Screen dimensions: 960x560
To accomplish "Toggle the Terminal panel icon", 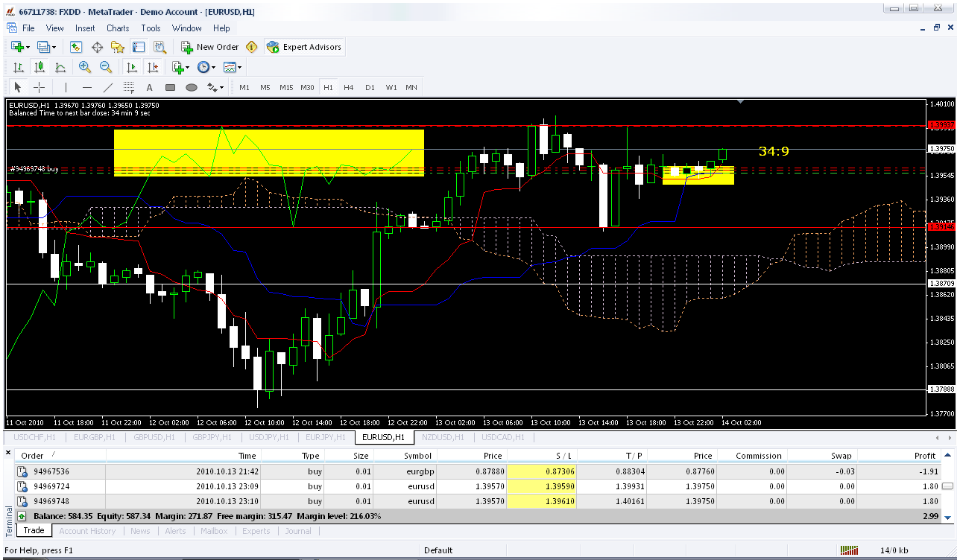I will [x=139, y=47].
